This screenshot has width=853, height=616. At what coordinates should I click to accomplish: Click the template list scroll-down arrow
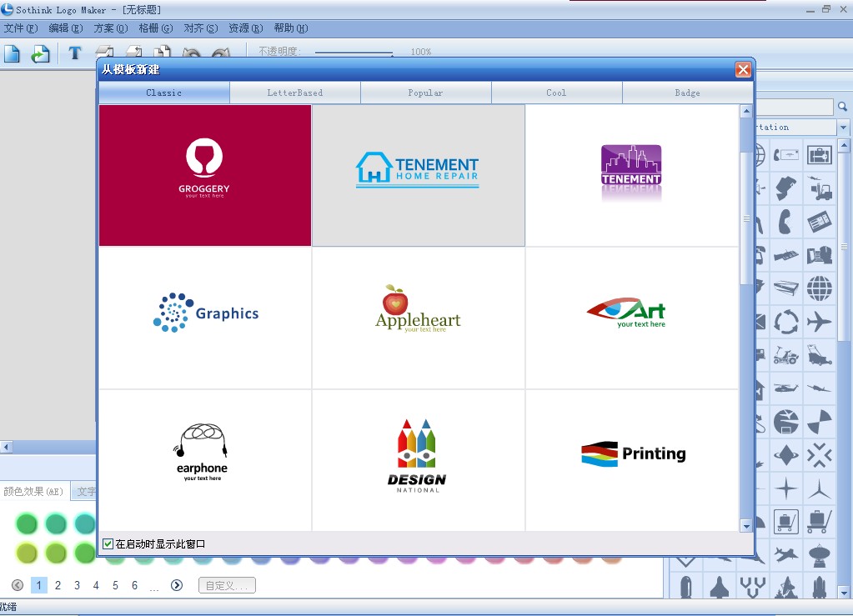tap(746, 526)
